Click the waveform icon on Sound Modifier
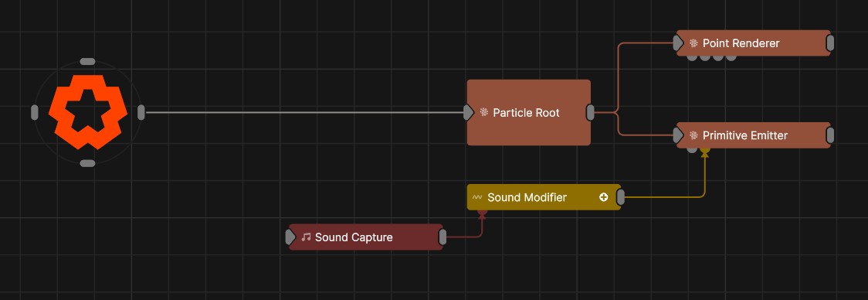Image resolution: width=868 pixels, height=300 pixels. click(x=477, y=197)
